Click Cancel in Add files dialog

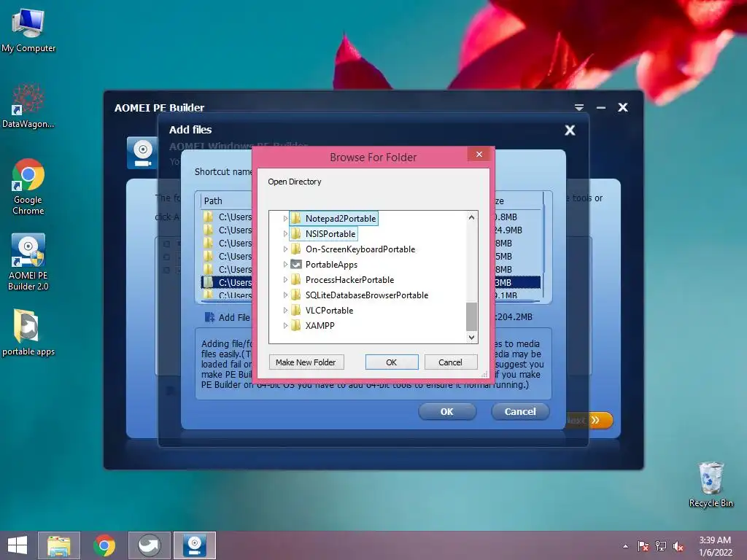tap(520, 411)
